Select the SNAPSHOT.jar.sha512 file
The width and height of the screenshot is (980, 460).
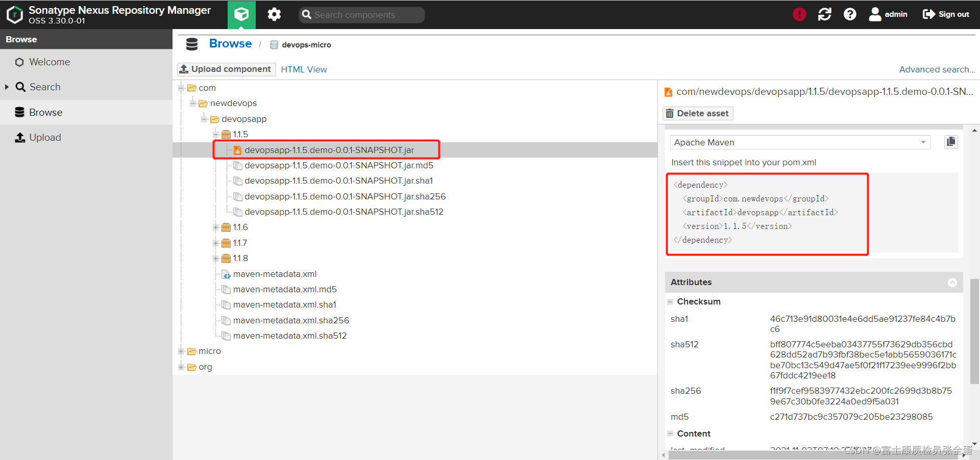point(344,212)
